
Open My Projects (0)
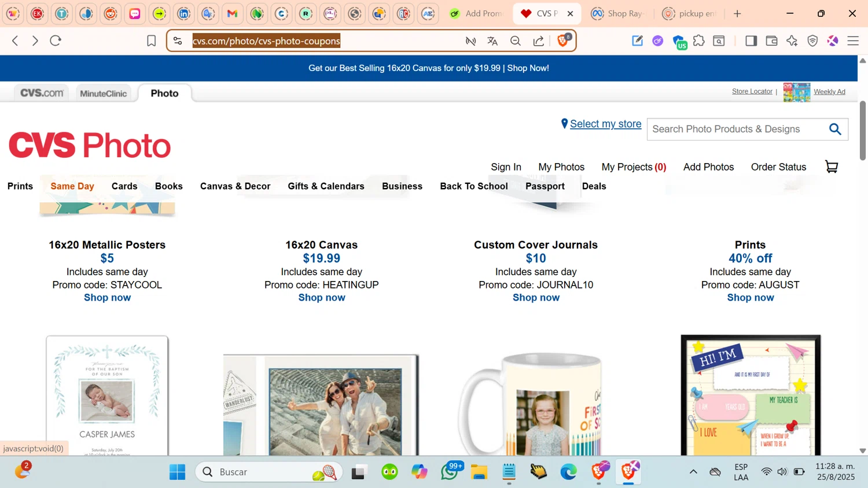[634, 167]
